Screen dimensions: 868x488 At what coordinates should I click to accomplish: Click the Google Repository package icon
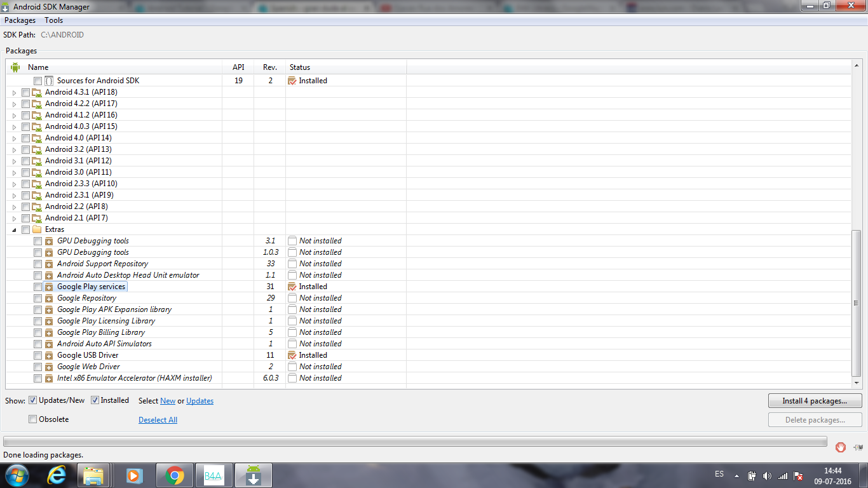click(49, 298)
